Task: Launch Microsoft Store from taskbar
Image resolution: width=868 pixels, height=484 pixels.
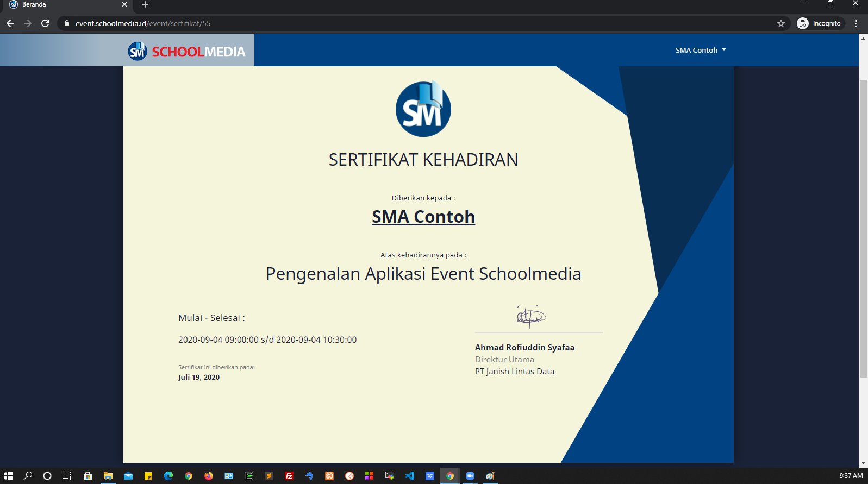Action: 88,476
